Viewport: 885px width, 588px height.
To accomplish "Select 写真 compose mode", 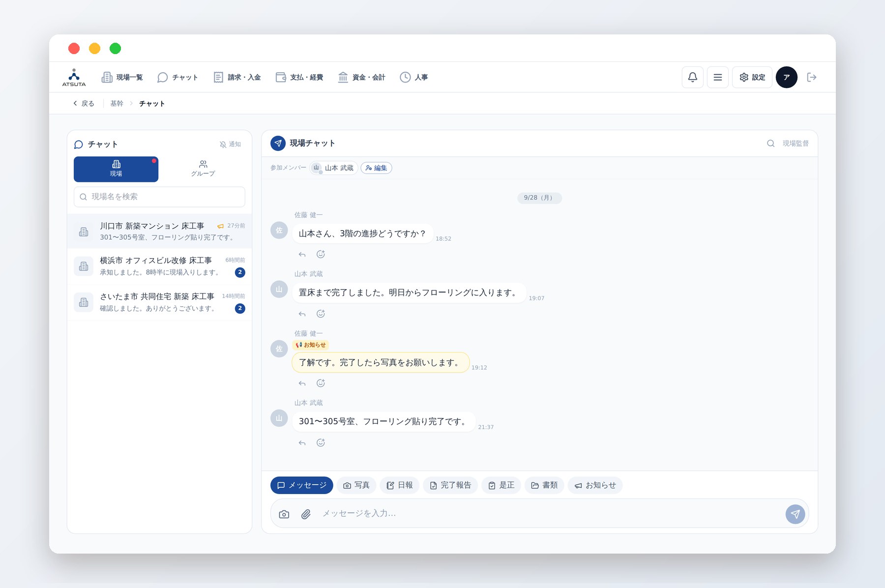I will [x=356, y=485].
